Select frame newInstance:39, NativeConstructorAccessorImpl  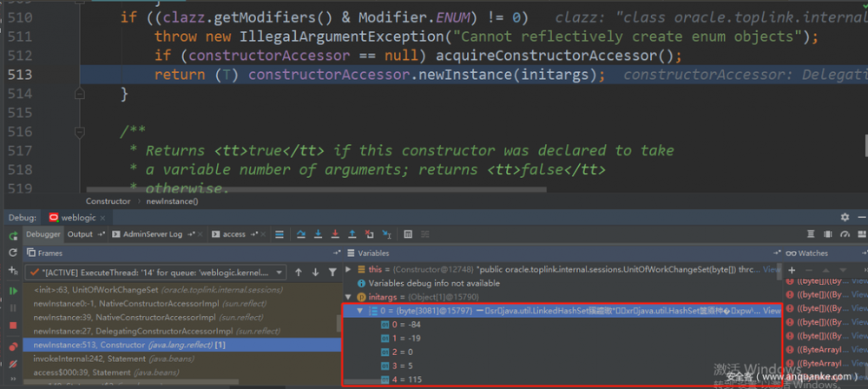[181, 318]
